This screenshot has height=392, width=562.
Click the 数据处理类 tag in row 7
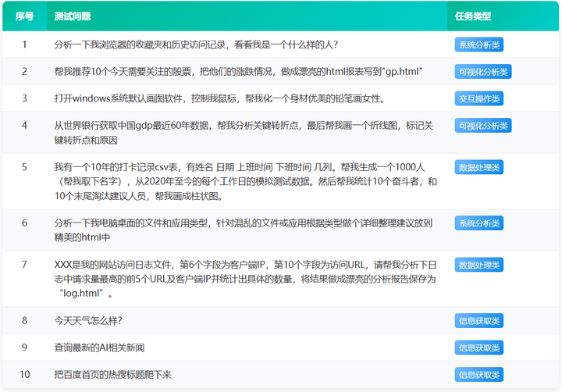click(478, 265)
